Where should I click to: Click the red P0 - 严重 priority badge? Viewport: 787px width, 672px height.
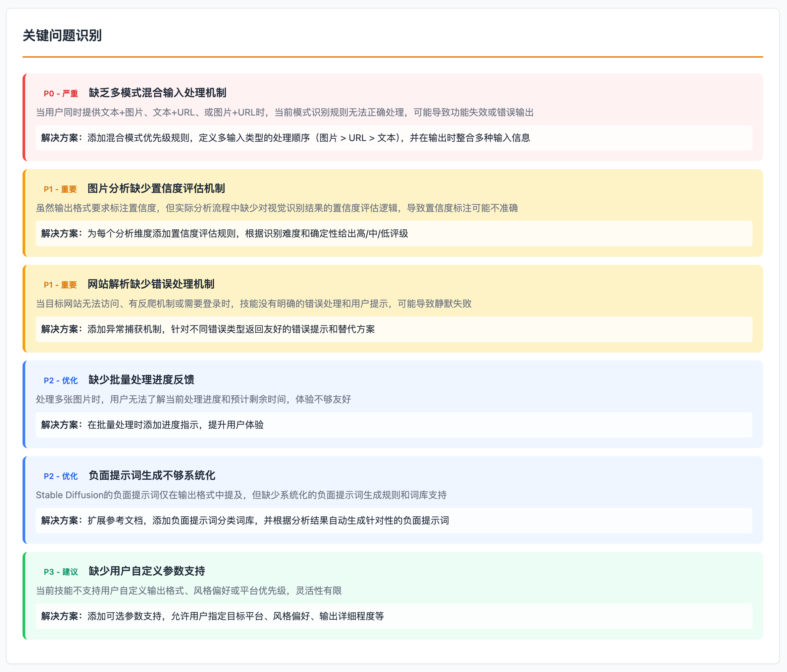click(61, 93)
